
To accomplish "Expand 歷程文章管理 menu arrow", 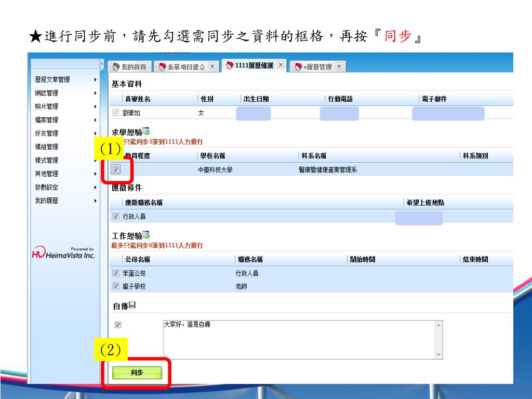I will pyautogui.click(x=96, y=79).
